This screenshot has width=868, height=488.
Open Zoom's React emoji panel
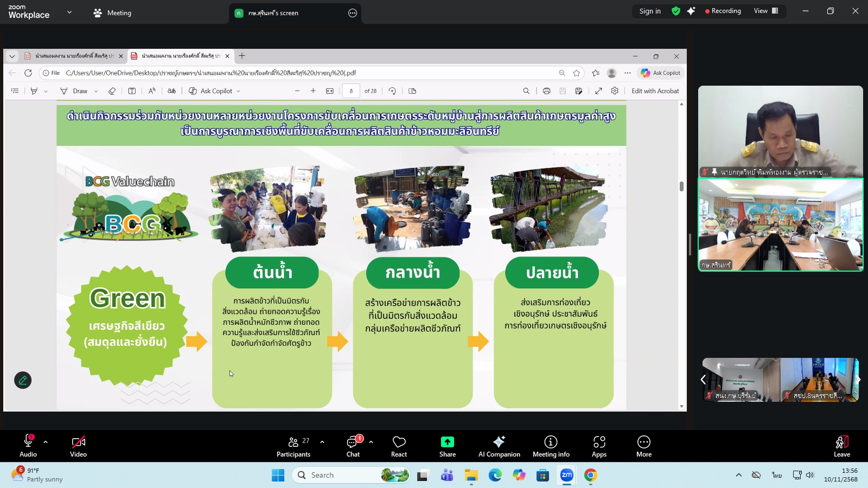tap(399, 446)
